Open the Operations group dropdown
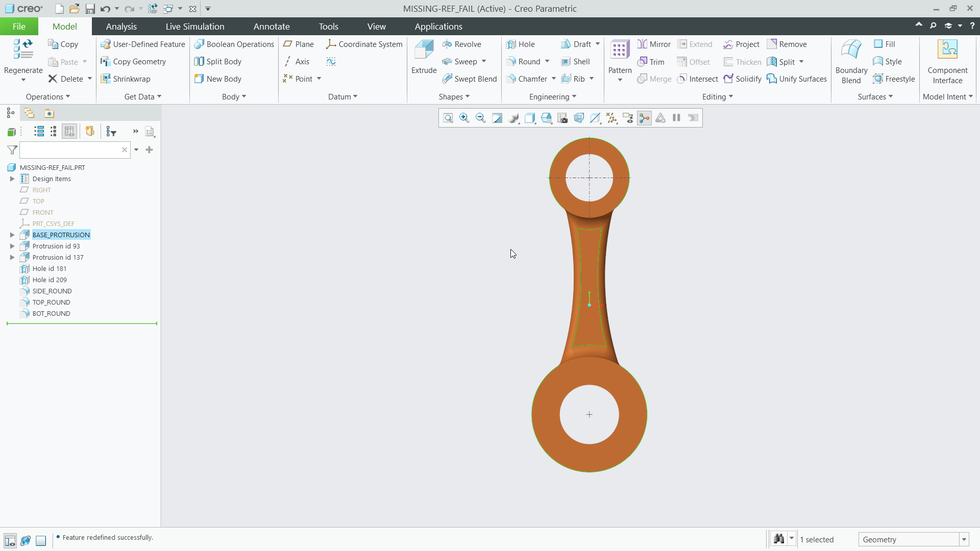980x551 pixels. click(x=48, y=97)
